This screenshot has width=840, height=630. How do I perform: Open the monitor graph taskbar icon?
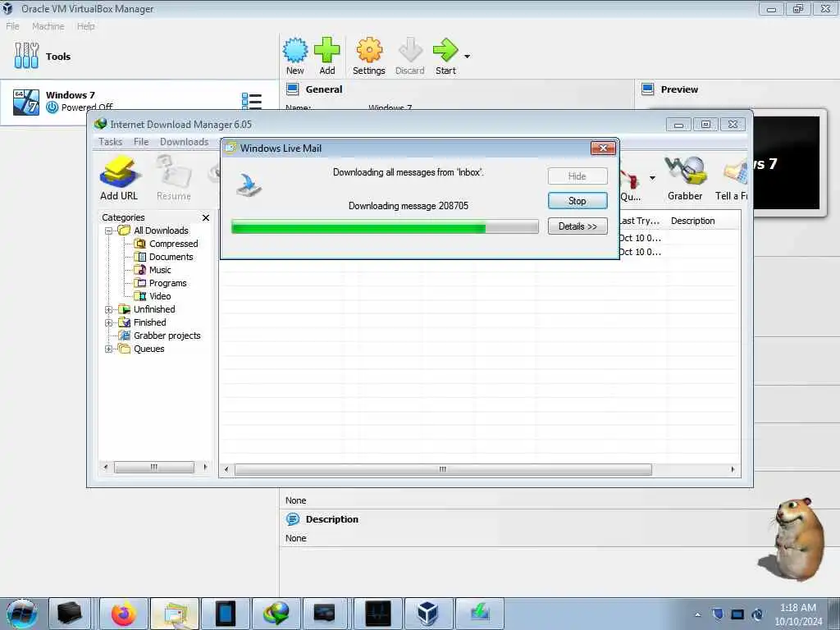[377, 614]
